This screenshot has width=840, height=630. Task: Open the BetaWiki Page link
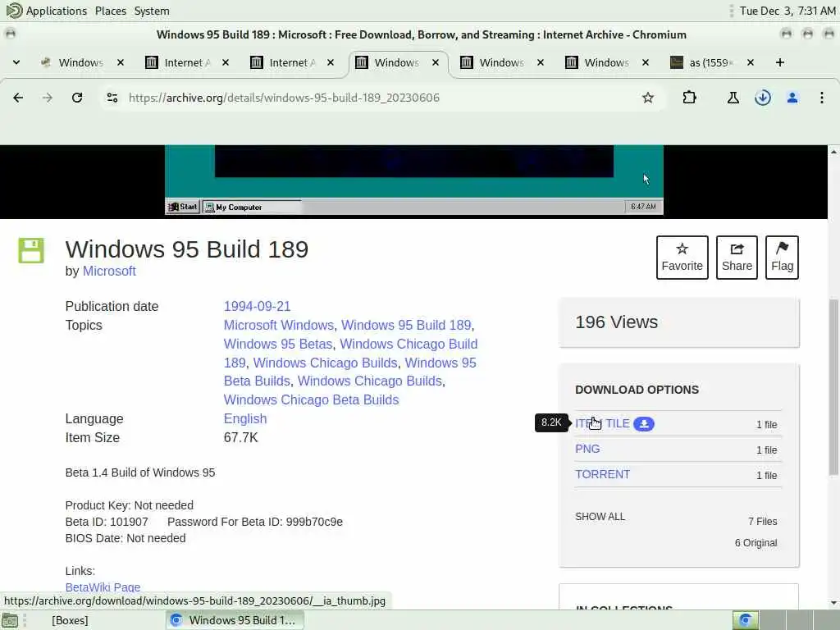103,587
